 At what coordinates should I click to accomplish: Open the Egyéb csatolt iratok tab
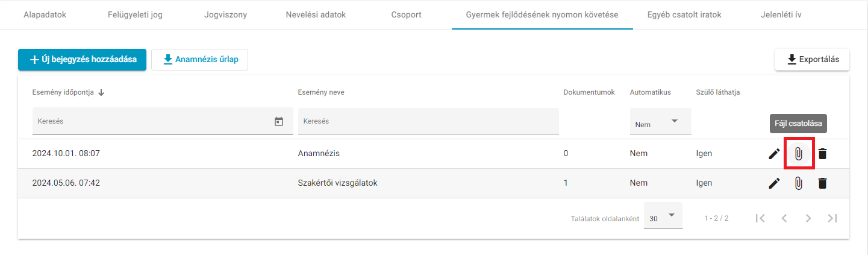pos(684,14)
